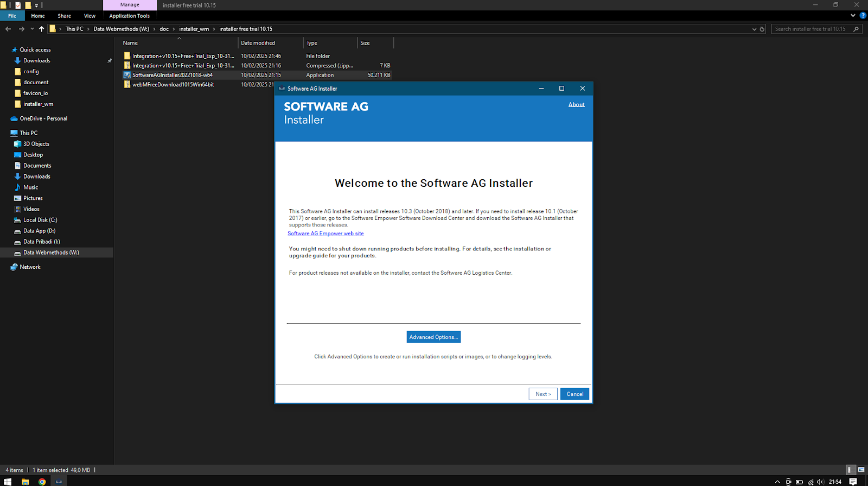Click installer_wm in the address breadcrumb
Screen dimensions: 868x486
coord(194,29)
